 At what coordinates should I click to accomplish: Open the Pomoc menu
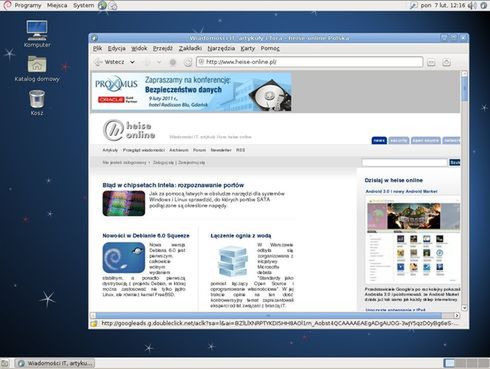(270, 48)
